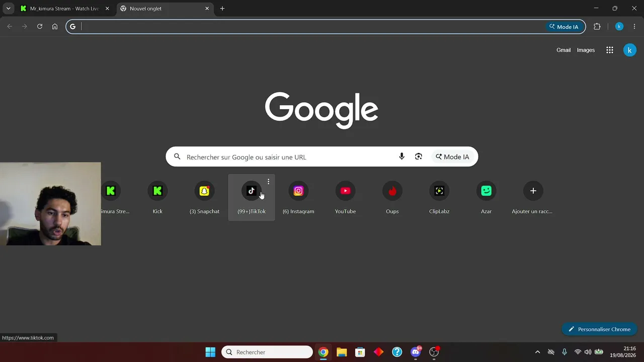Viewport: 644px width, 362px height.
Task: Close the Nouvel onglet tab
Action: pos(207,9)
